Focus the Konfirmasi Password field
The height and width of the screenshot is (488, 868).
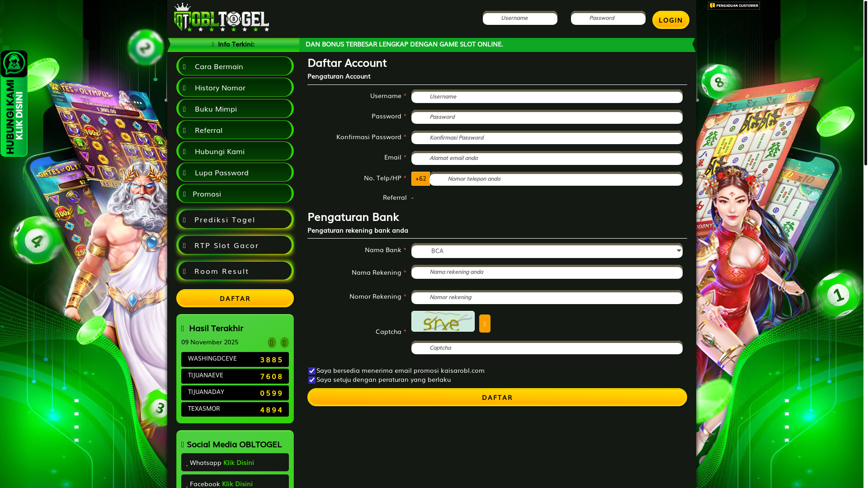547,137
